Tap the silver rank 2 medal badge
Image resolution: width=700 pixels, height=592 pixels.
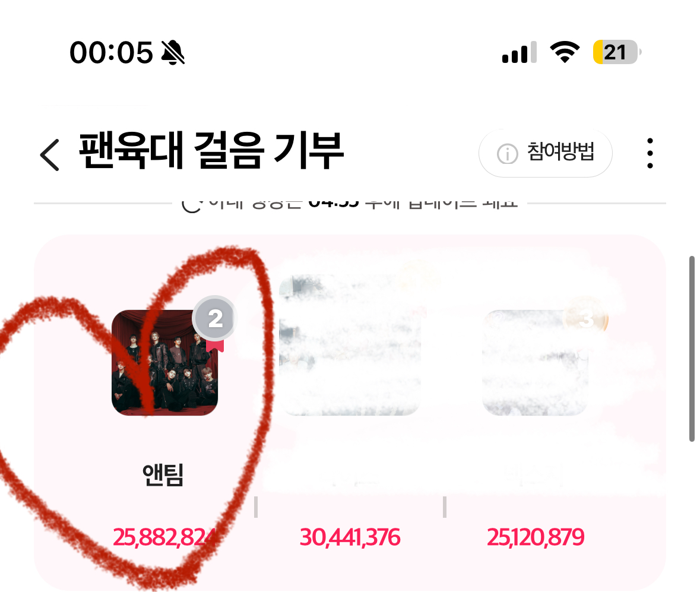215,319
